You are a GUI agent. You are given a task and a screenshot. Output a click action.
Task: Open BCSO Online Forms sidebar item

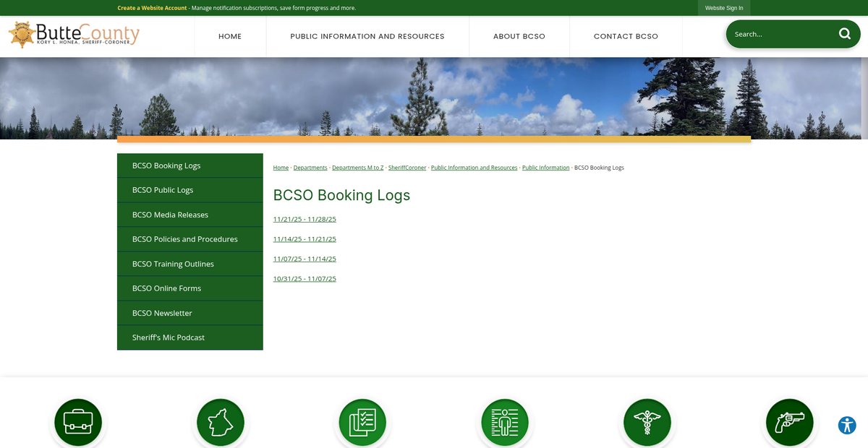pyautogui.click(x=190, y=288)
